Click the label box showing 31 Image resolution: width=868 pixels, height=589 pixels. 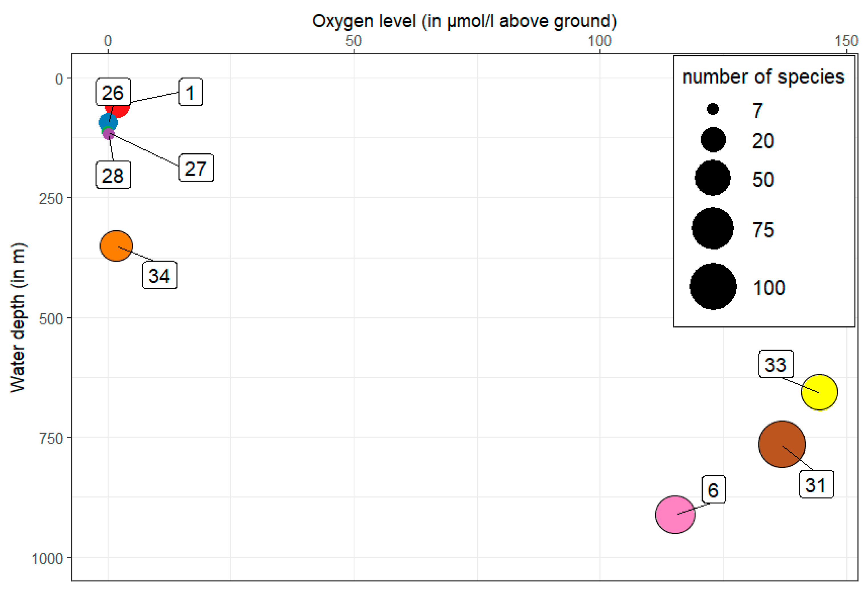click(816, 484)
